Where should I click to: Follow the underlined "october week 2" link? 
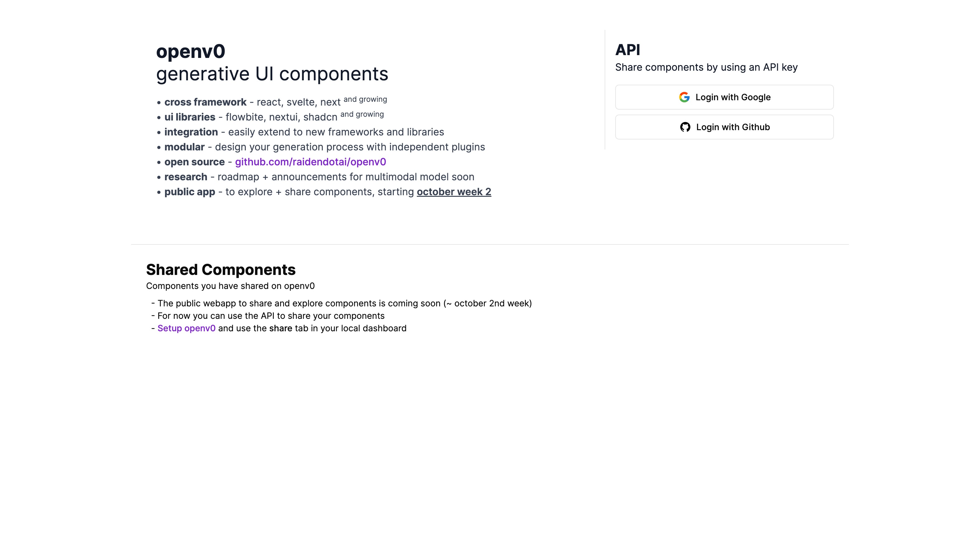pyautogui.click(x=454, y=192)
